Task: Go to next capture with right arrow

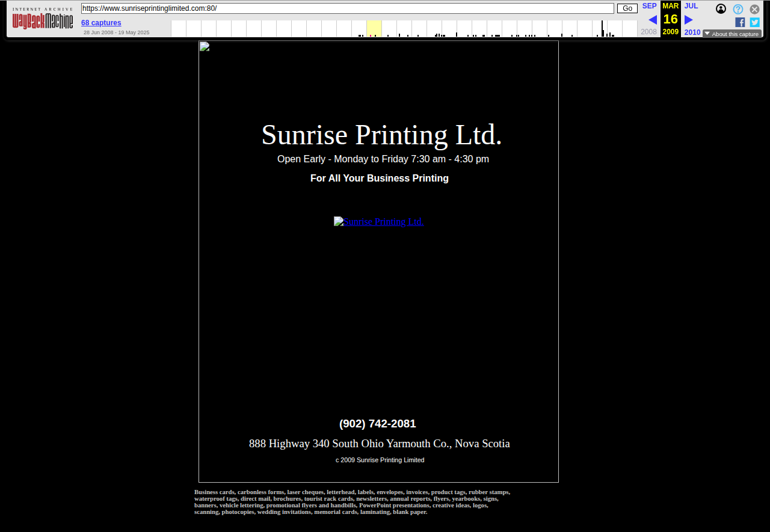Action: pyautogui.click(x=689, y=20)
